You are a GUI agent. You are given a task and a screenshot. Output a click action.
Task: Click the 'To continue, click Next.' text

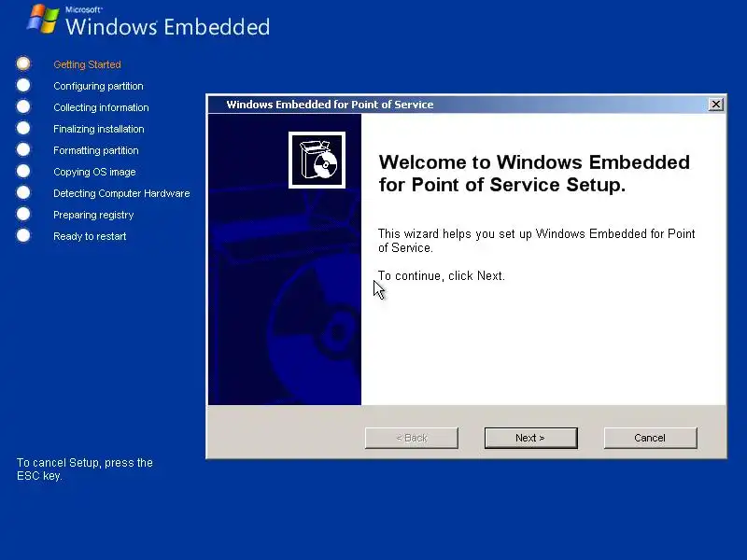(441, 275)
